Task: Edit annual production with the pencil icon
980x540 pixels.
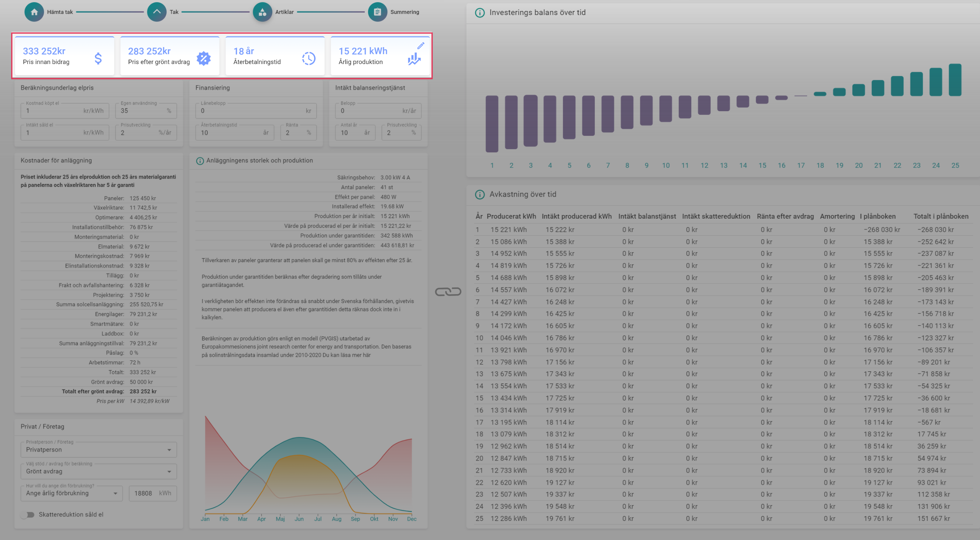Action: click(x=421, y=46)
